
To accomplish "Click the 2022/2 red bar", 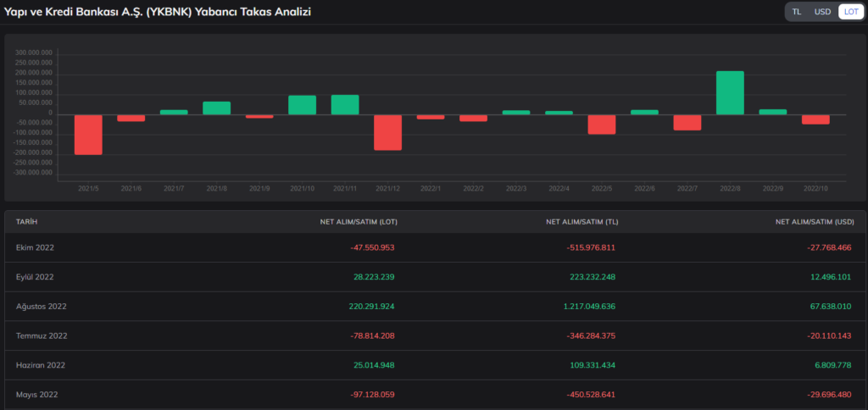I will click(473, 118).
